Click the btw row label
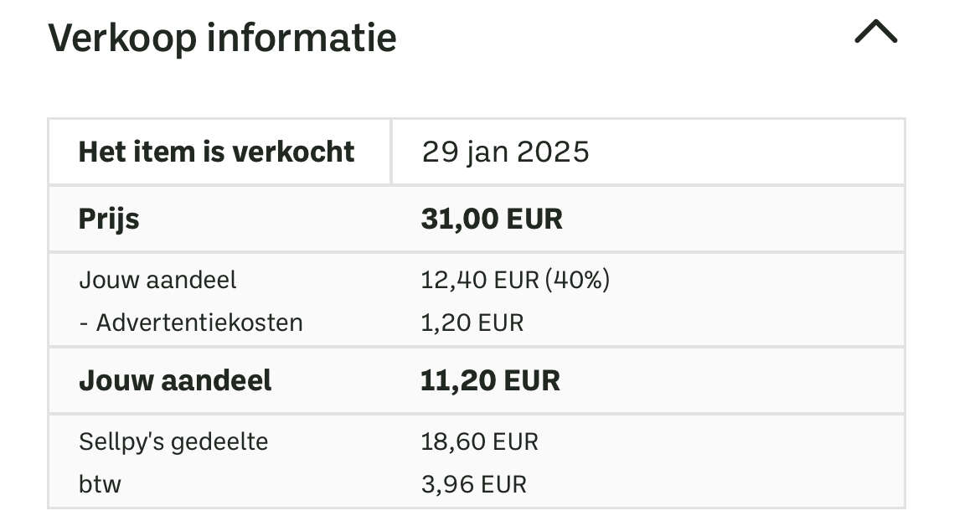Image resolution: width=980 pixels, height=516 pixels. coord(100,484)
